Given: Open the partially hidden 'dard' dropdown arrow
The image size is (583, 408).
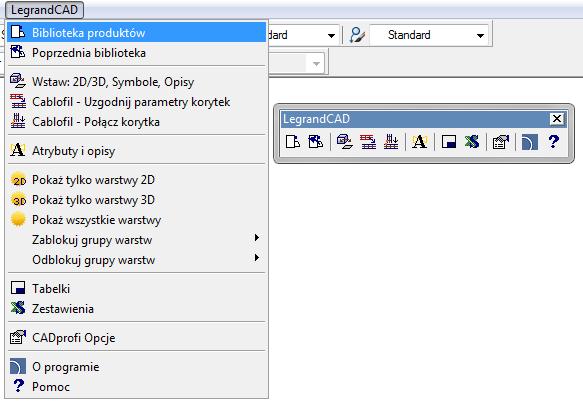Looking at the screenshot, I should pos(331,35).
